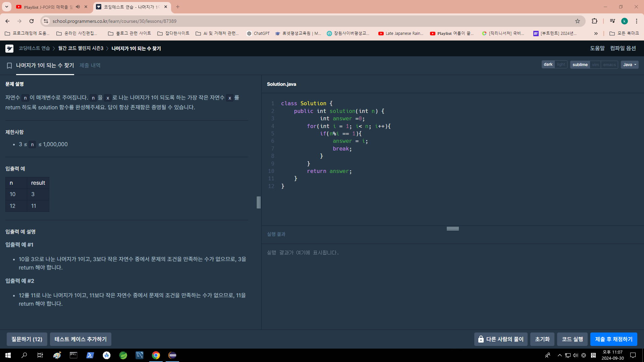Open the tab search dropdown arrow
This screenshot has width=644, height=362.
click(7, 7)
